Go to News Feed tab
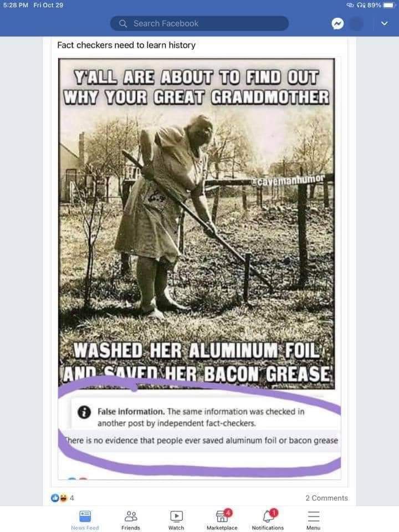 click(x=85, y=520)
